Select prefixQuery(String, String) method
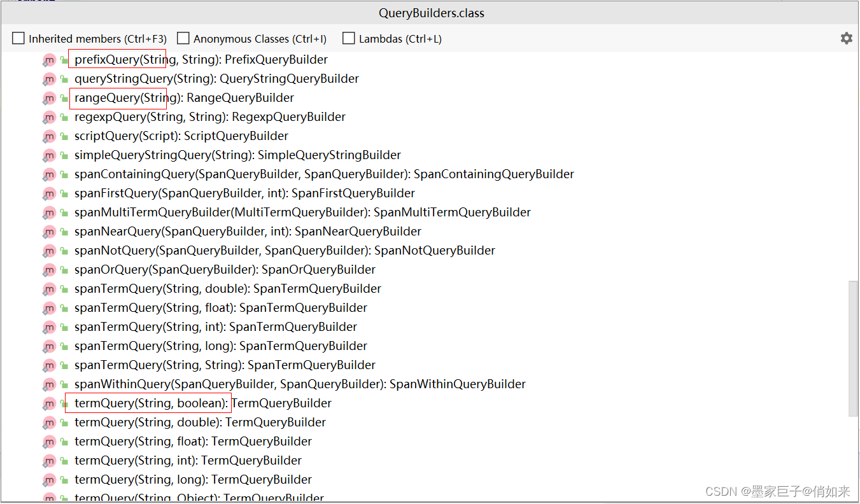The width and height of the screenshot is (860, 504). coord(201,60)
